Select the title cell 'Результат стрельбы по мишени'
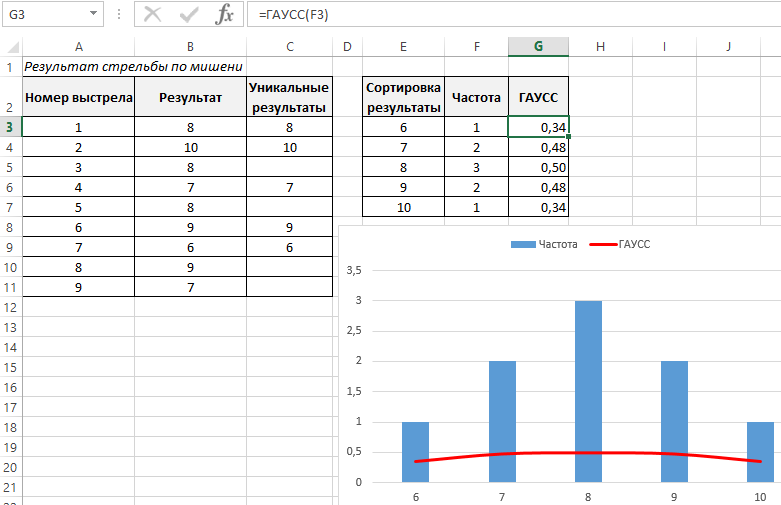The height and width of the screenshot is (505, 781). tap(134, 67)
